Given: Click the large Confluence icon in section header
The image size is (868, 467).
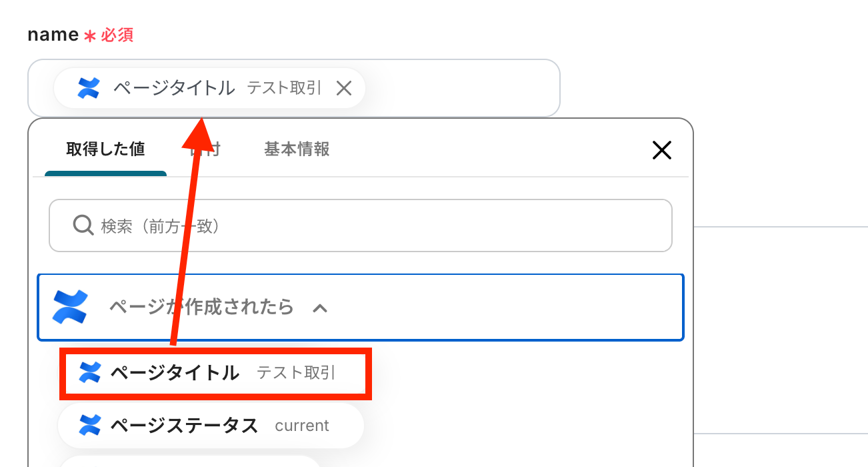Looking at the screenshot, I should (x=71, y=307).
